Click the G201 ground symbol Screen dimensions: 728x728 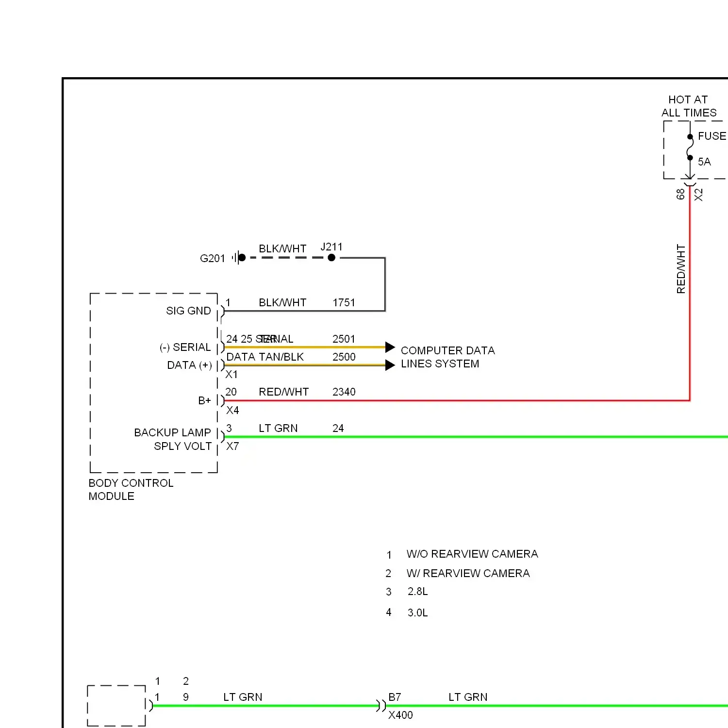pyautogui.click(x=239, y=258)
